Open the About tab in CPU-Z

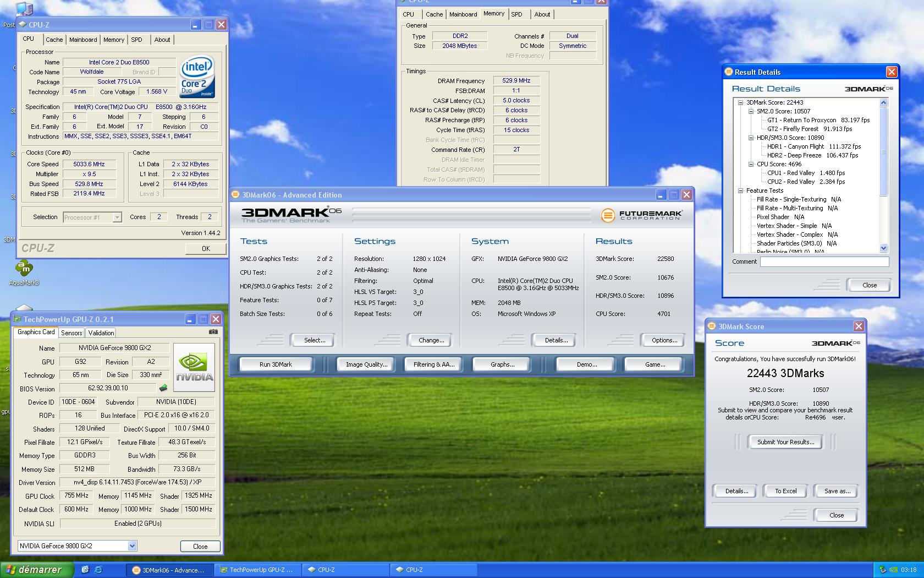pyautogui.click(x=162, y=40)
